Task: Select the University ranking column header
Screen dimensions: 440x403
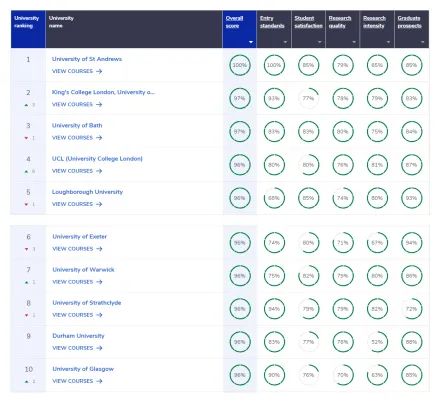Action: [x=28, y=29]
